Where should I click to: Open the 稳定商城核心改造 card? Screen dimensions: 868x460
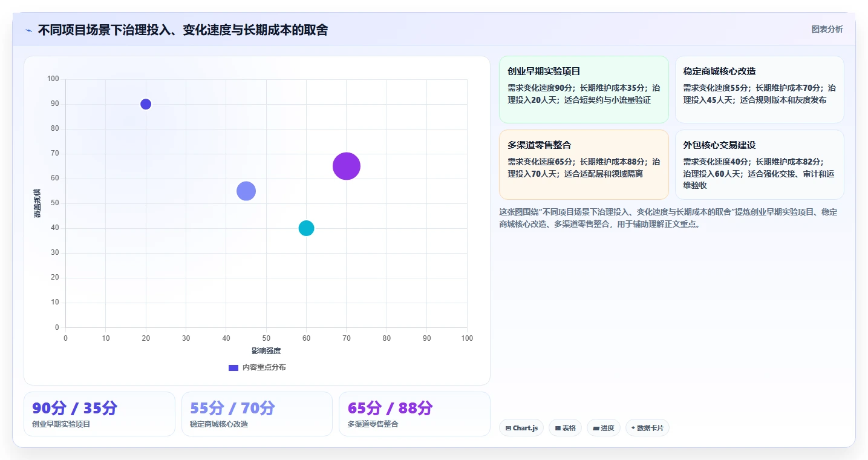pos(759,90)
